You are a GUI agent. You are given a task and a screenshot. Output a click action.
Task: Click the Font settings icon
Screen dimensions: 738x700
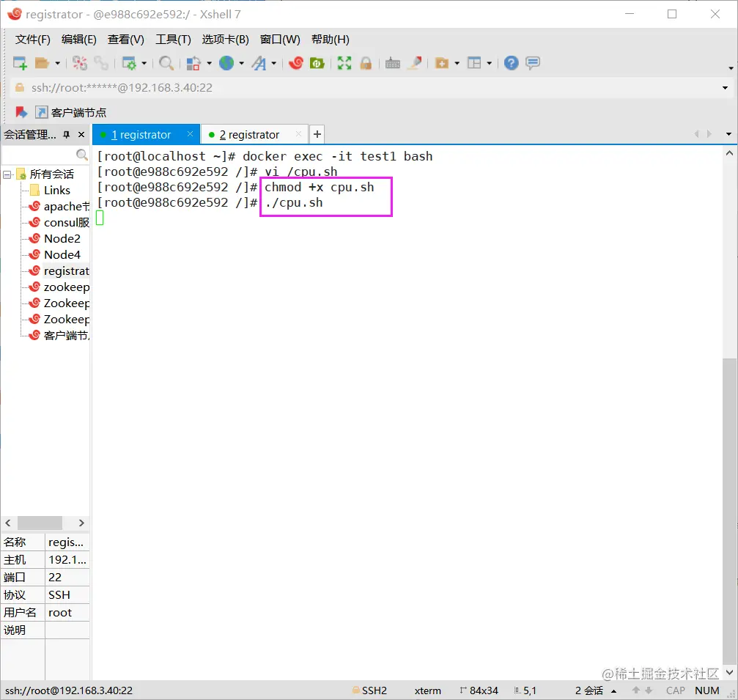[259, 62]
